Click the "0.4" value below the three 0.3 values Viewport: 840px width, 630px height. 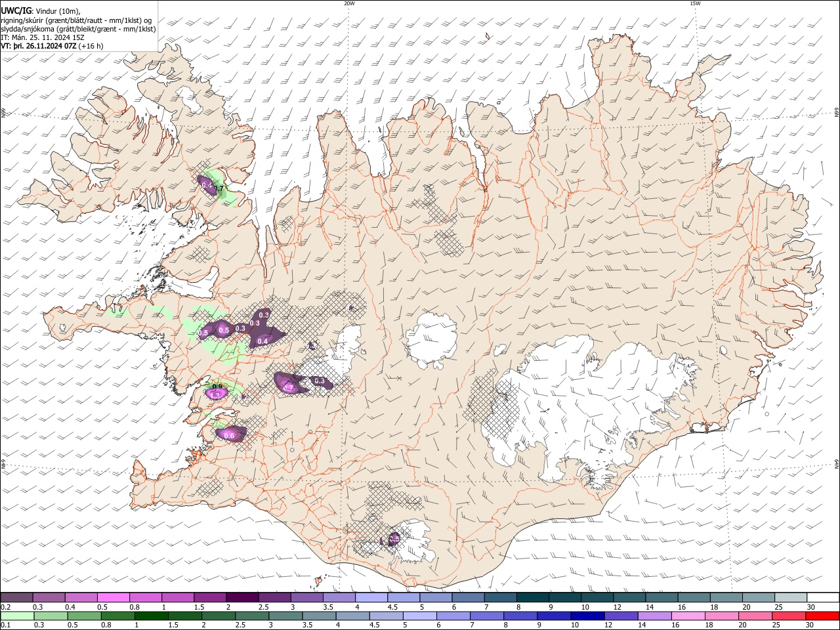click(x=262, y=341)
